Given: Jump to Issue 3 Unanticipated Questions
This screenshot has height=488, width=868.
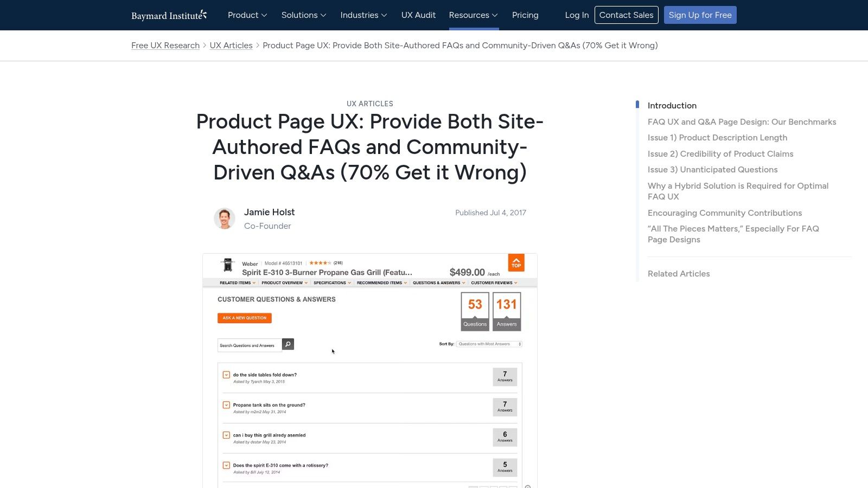Looking at the screenshot, I should pos(712,170).
